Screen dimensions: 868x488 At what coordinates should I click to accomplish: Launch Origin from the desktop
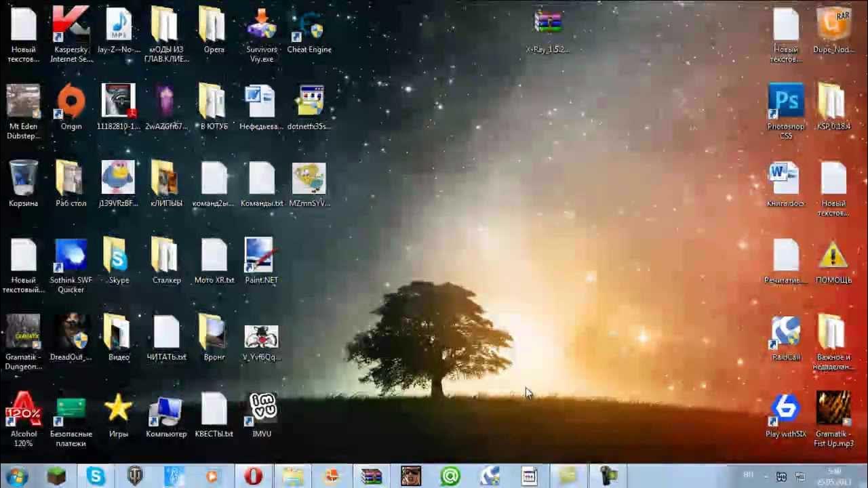pos(71,101)
